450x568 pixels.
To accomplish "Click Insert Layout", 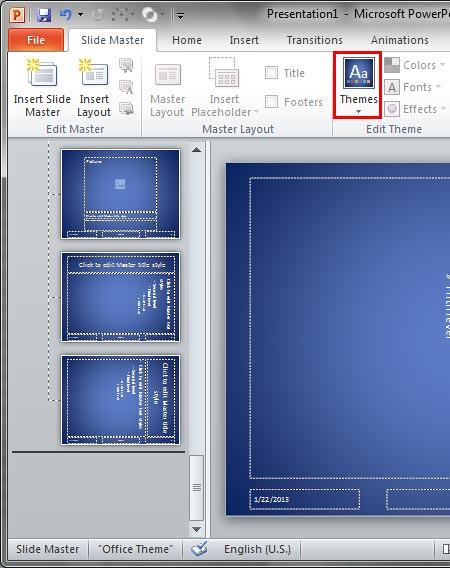I will (x=94, y=88).
